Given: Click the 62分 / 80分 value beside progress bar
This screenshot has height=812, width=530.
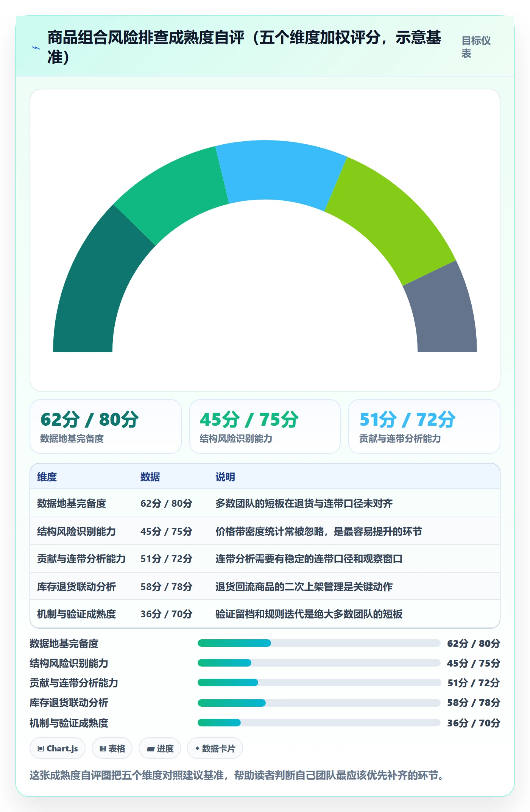Looking at the screenshot, I should click(x=474, y=643).
